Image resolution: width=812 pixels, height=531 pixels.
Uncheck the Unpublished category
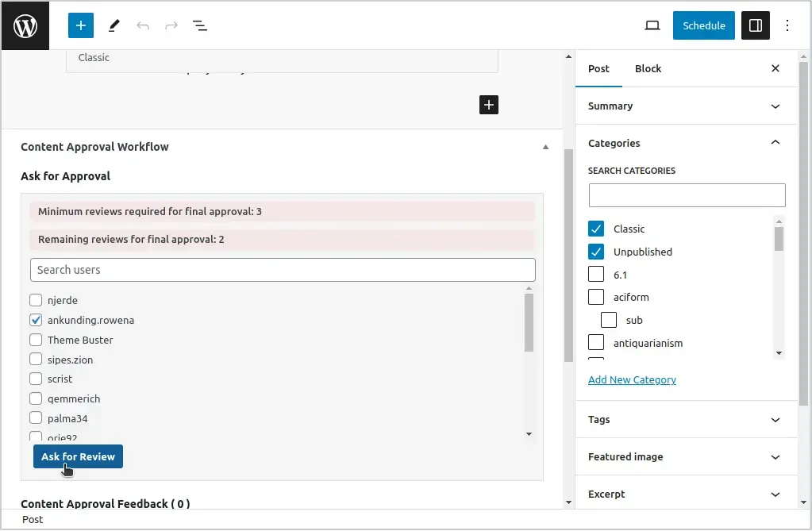[x=596, y=252]
